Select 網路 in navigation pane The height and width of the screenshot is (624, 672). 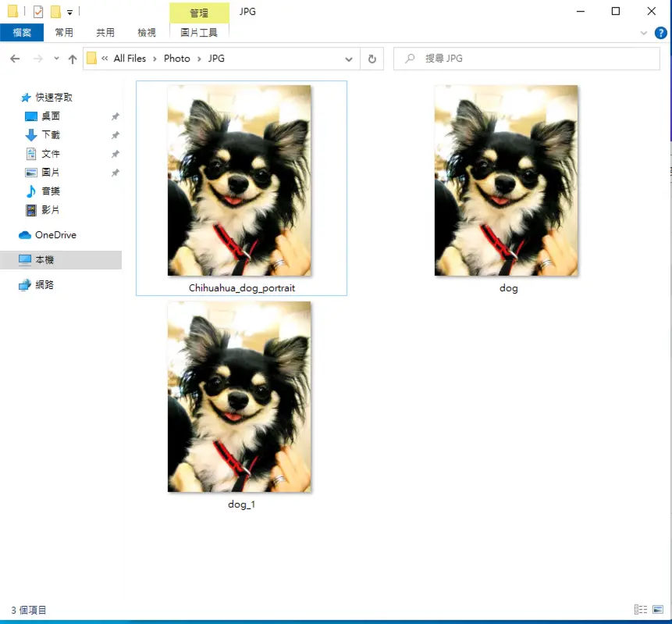[x=44, y=285]
